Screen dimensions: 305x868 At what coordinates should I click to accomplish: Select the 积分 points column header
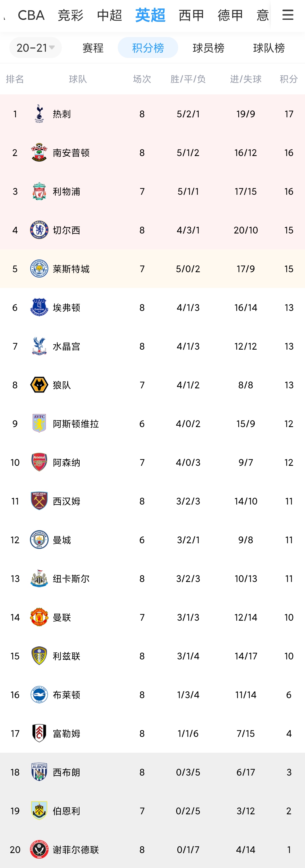pos(289,79)
